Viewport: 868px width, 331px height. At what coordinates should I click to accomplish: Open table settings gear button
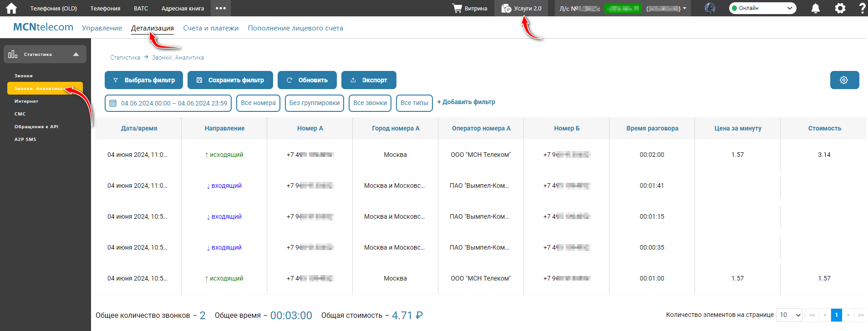point(844,80)
